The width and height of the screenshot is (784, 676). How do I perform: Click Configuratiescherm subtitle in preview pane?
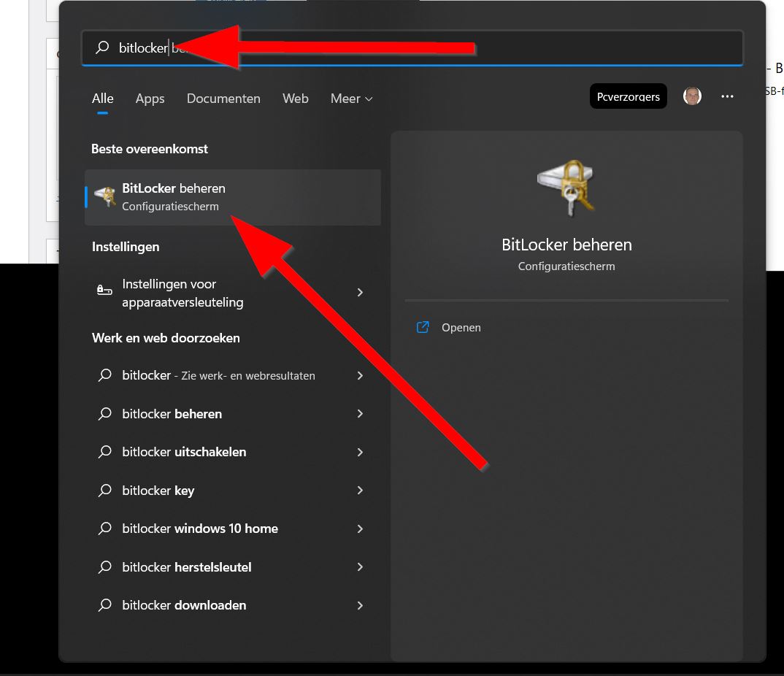tap(566, 266)
